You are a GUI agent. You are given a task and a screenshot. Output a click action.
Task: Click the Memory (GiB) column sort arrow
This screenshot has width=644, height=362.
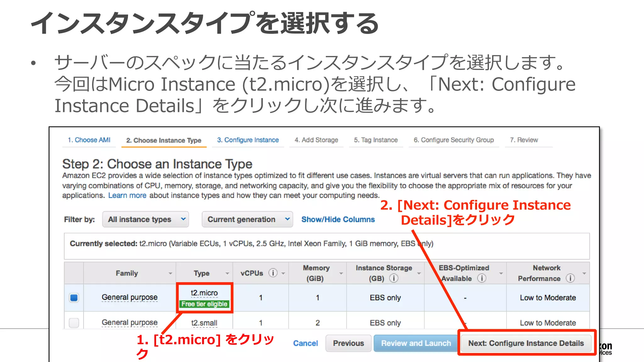341,273
